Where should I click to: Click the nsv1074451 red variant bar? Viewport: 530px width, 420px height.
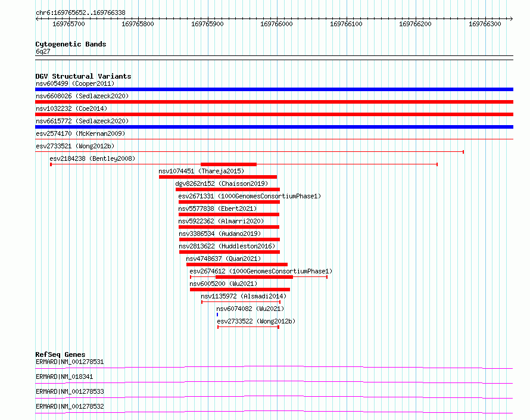point(218,177)
